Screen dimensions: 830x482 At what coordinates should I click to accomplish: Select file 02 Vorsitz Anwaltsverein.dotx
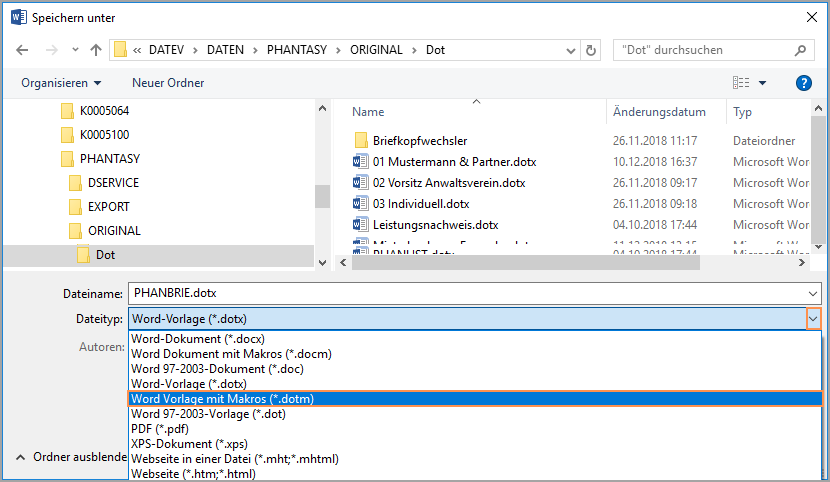click(x=448, y=183)
